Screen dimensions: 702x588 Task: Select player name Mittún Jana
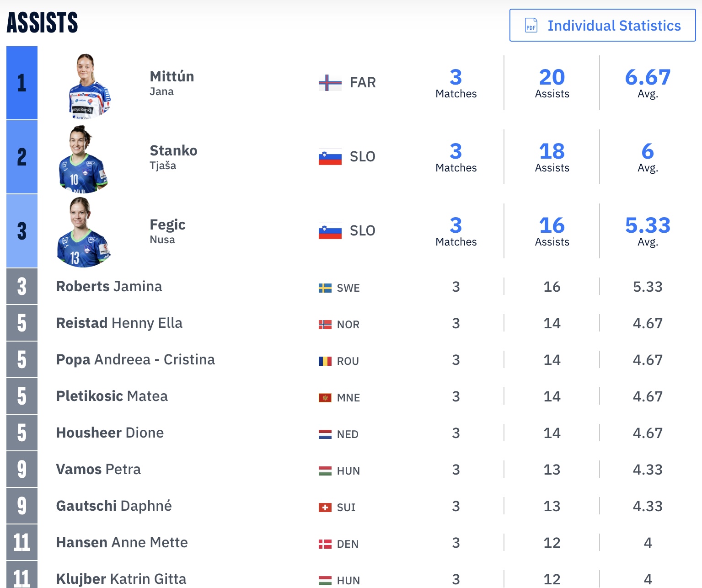[x=172, y=83]
